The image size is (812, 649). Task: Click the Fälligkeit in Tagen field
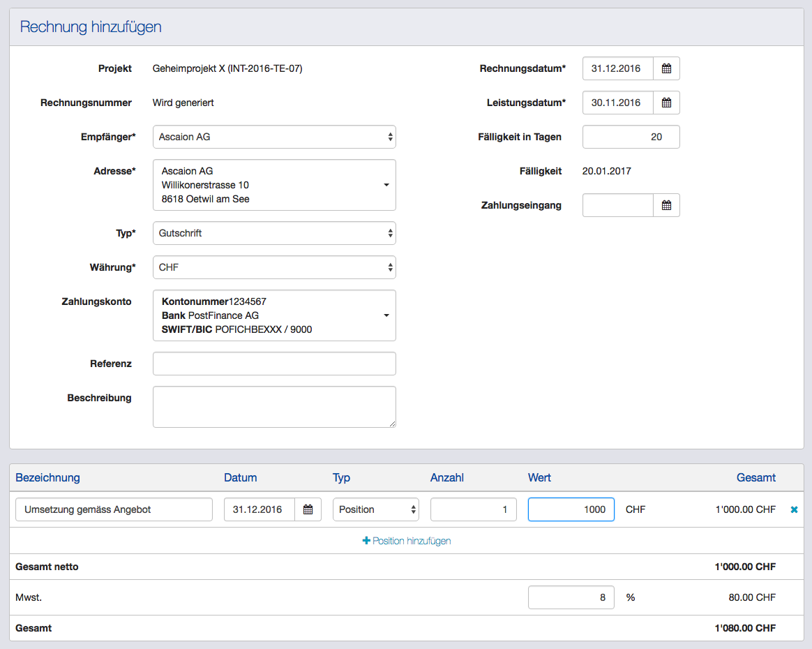631,137
